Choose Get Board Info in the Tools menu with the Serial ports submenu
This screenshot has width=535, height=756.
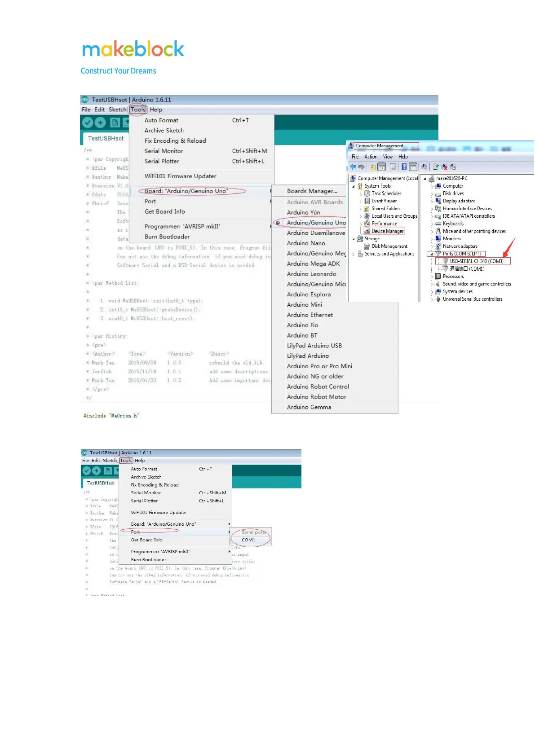point(176,540)
